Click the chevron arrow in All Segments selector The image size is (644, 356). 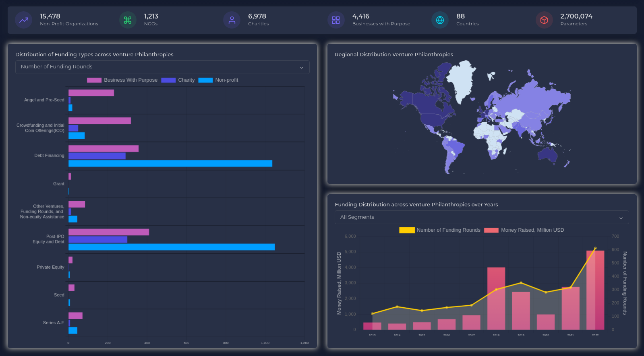621,218
